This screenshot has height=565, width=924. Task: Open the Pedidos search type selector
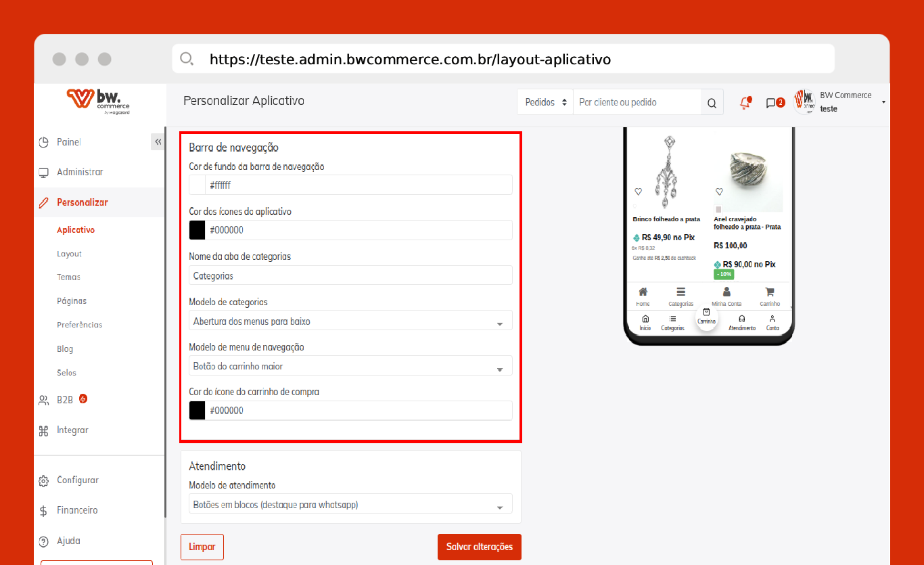545,103
